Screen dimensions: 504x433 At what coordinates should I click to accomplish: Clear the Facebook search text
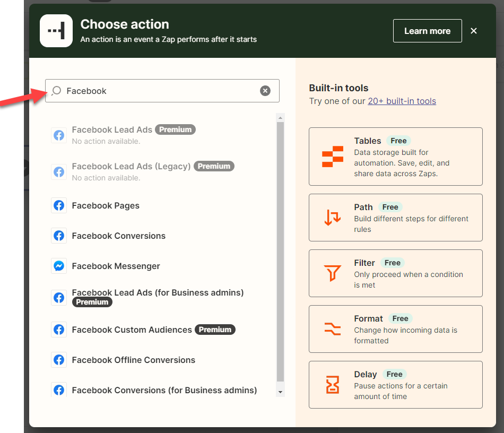tap(265, 91)
